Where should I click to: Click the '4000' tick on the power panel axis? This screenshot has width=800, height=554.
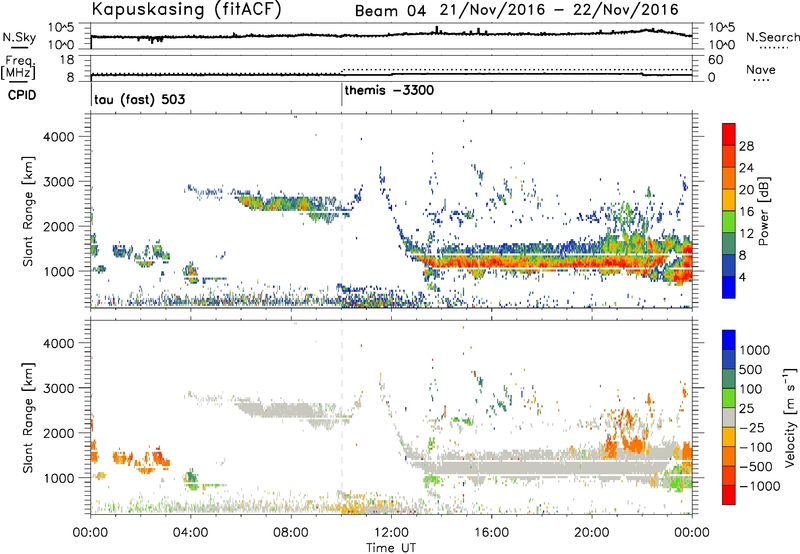point(58,137)
